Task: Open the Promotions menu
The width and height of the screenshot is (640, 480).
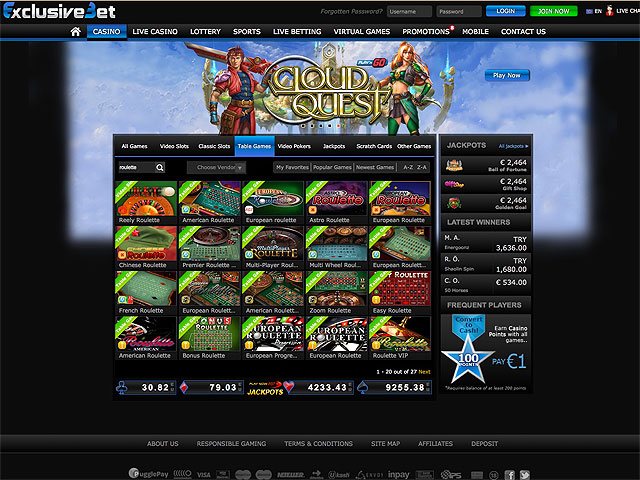Action: (426, 31)
